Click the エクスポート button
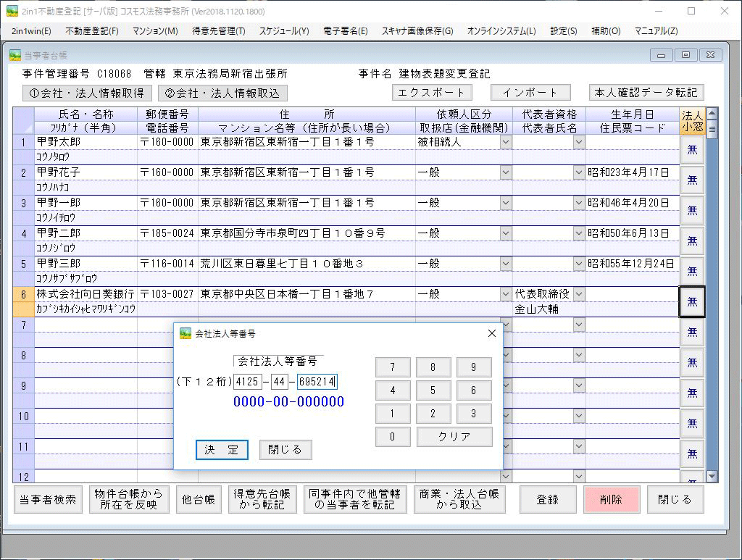The image size is (742, 560). 432,93
